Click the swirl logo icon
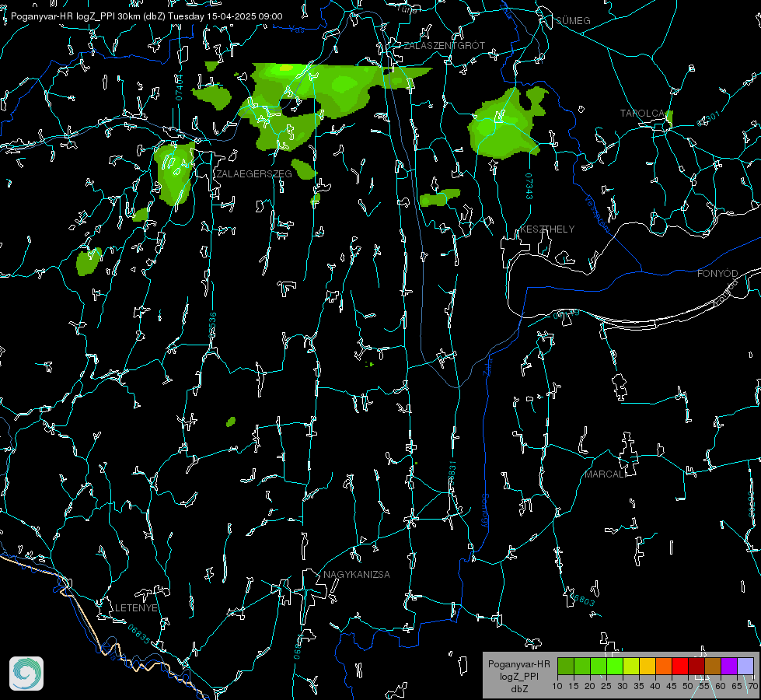The image size is (761, 700). click(x=26, y=674)
